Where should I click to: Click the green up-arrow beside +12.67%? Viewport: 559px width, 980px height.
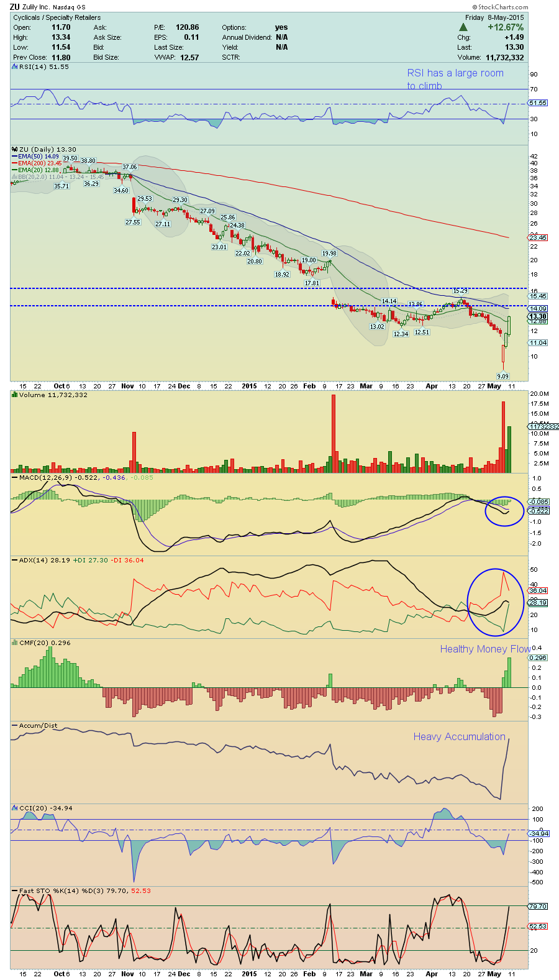pyautogui.click(x=463, y=27)
